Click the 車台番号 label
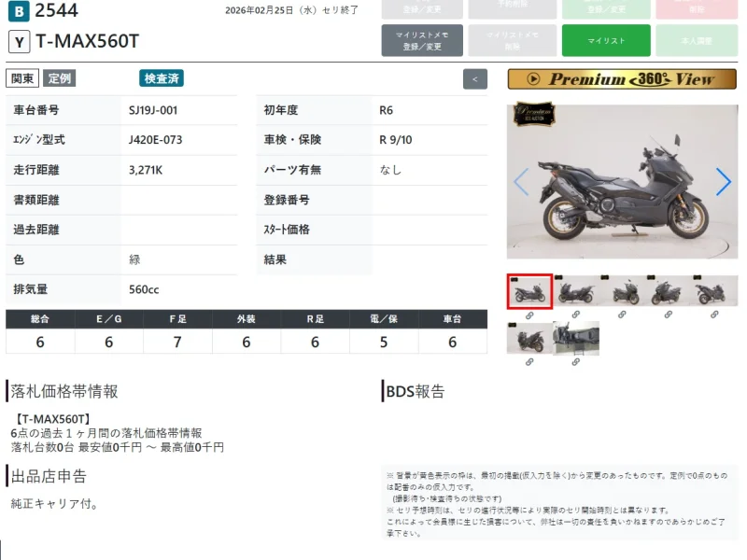 [36, 110]
